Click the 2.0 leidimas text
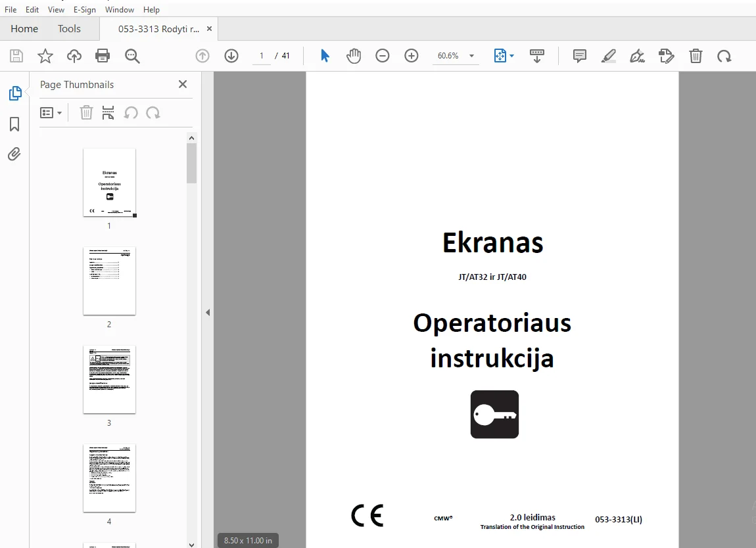Viewport: 756px width, 548px height. click(x=532, y=517)
